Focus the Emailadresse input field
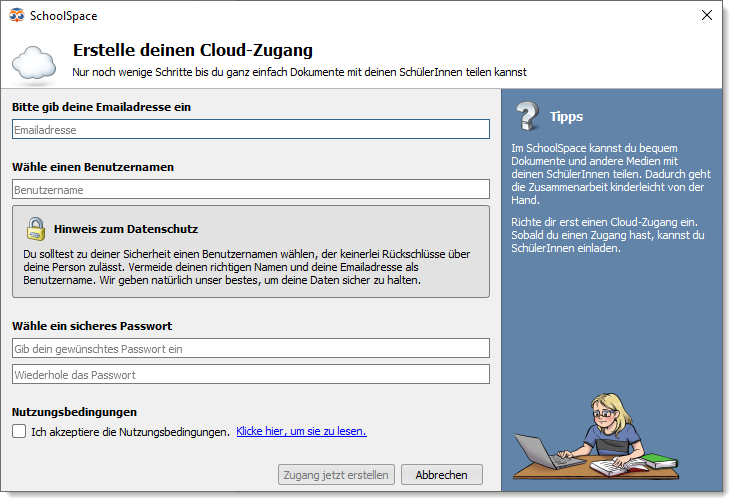Image resolution: width=735 pixels, height=504 pixels. (x=251, y=129)
